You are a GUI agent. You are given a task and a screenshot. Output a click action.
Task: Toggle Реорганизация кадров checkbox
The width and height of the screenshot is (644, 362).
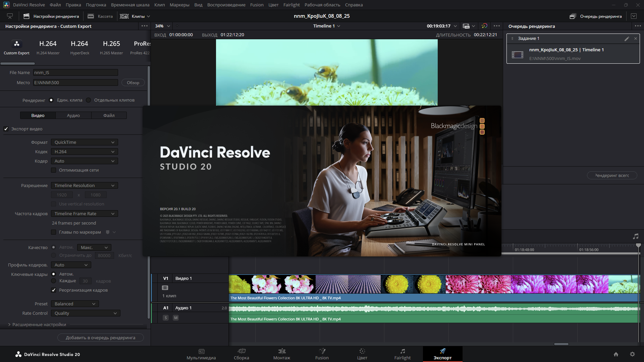(53, 290)
